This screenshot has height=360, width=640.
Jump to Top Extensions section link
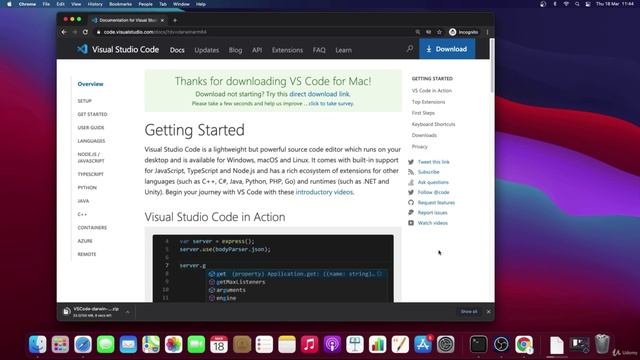428,102
